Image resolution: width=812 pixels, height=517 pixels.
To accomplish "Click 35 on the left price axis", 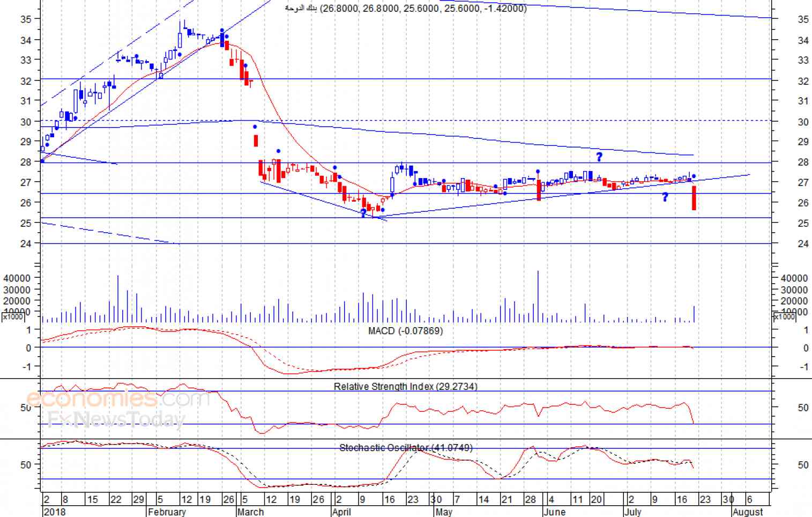I will [26, 19].
